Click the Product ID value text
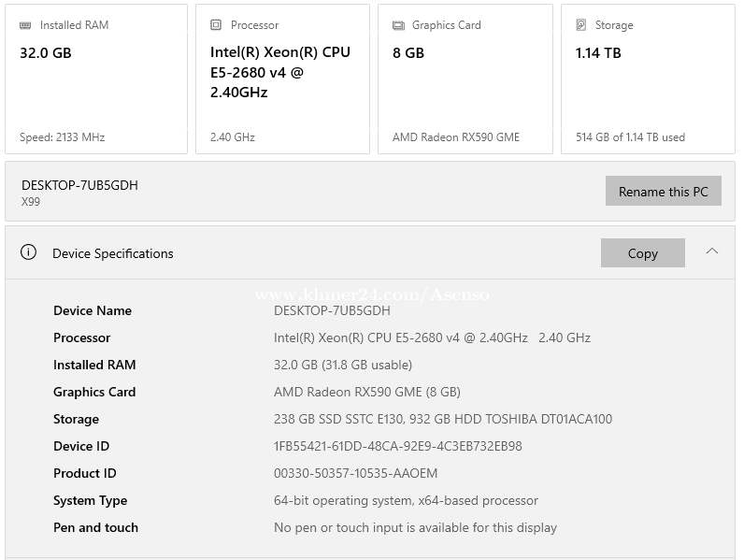744x560 pixels. [x=355, y=473]
